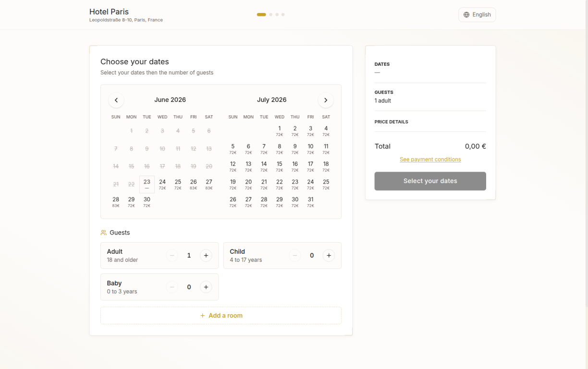This screenshot has height=369, width=588.
Task: Select July 1 in the calendar
Action: coord(280,131)
